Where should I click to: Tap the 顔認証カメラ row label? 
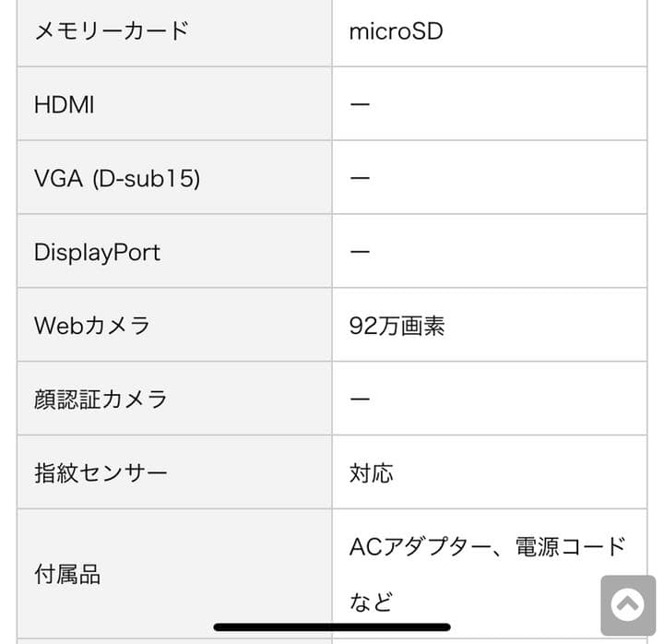(x=101, y=400)
